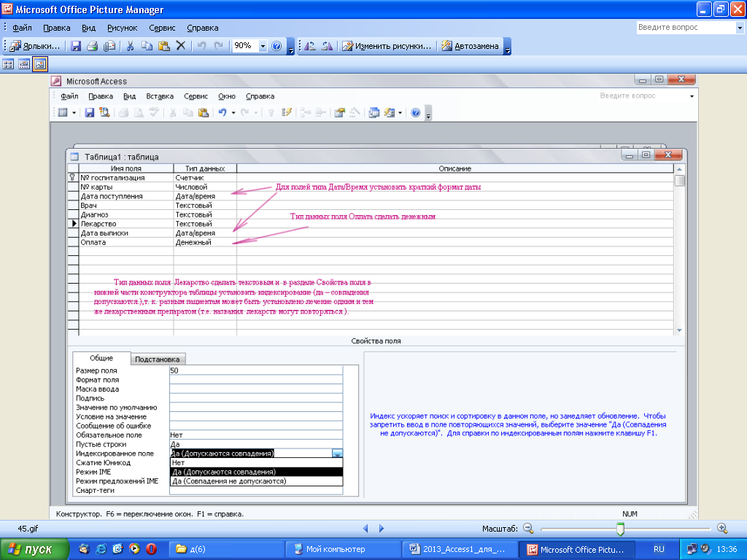Click Undo icon in pictured Access toolbar
The image size is (747, 560).
click(222, 113)
